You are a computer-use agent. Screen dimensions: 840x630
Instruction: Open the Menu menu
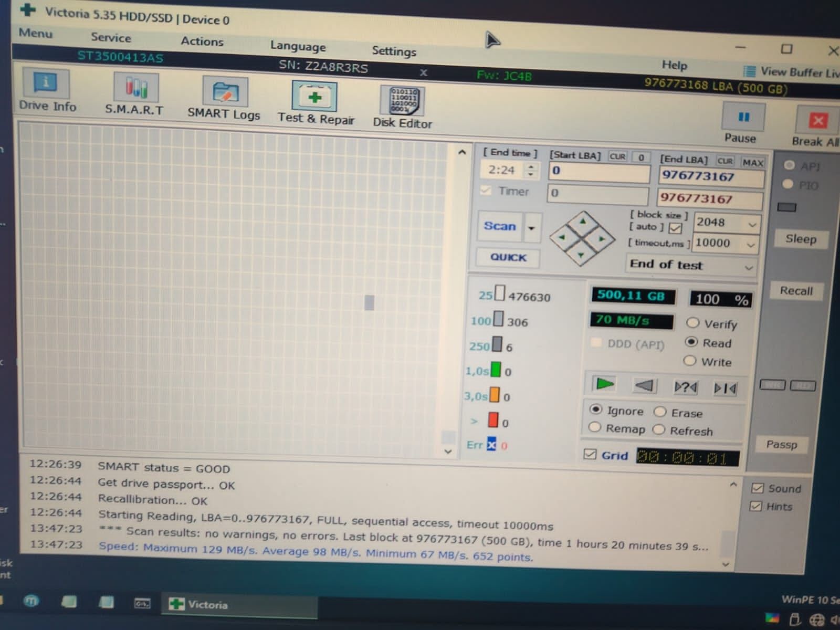click(x=36, y=33)
